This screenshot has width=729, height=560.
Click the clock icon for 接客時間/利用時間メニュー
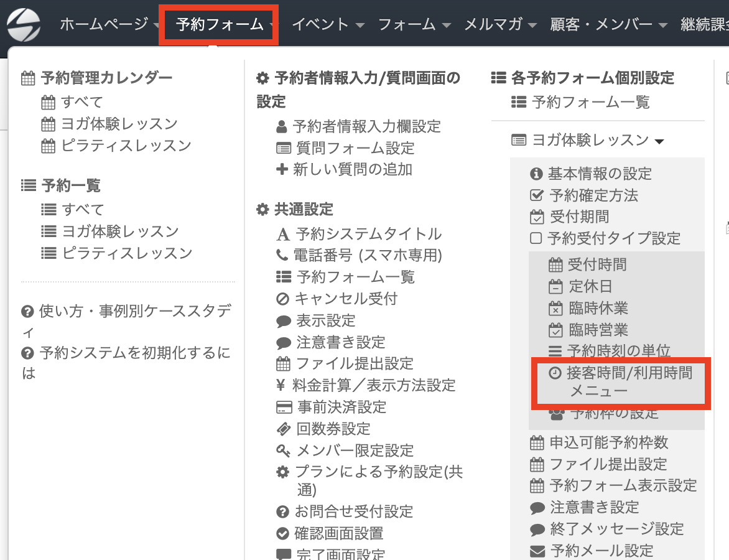(x=555, y=373)
